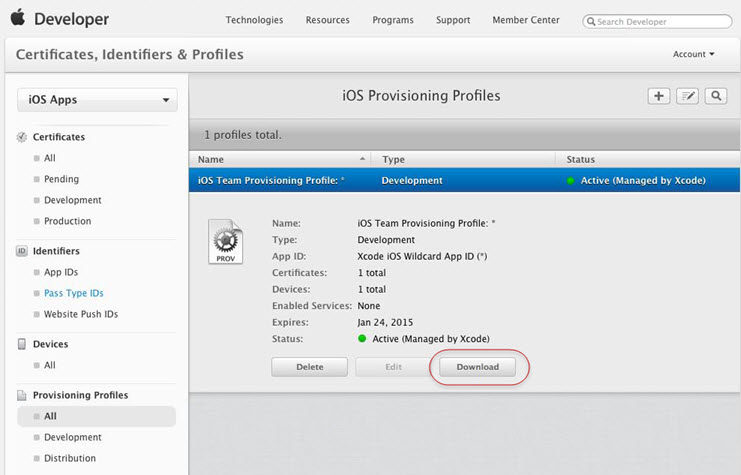Open the iOS Apps dropdown

pyautogui.click(x=97, y=100)
